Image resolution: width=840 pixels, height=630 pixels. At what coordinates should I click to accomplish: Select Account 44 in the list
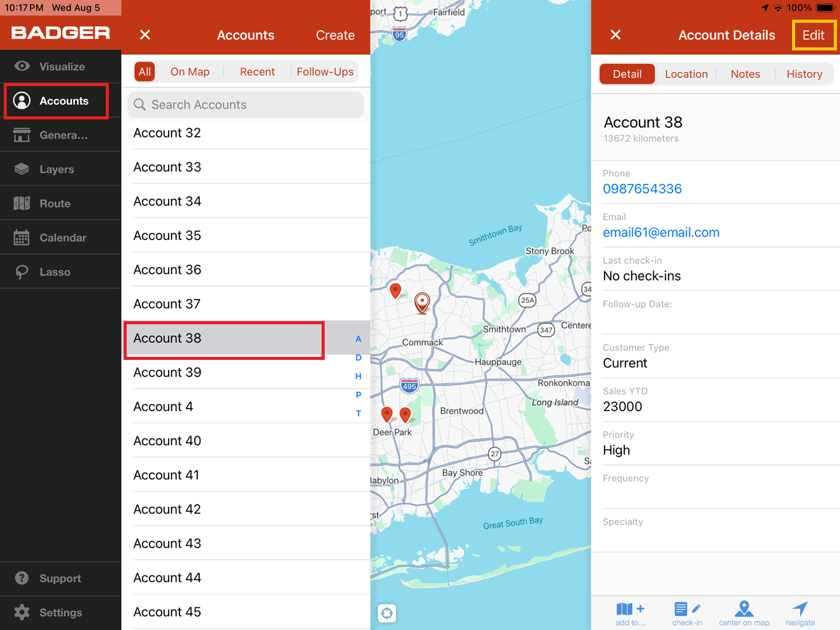(246, 578)
